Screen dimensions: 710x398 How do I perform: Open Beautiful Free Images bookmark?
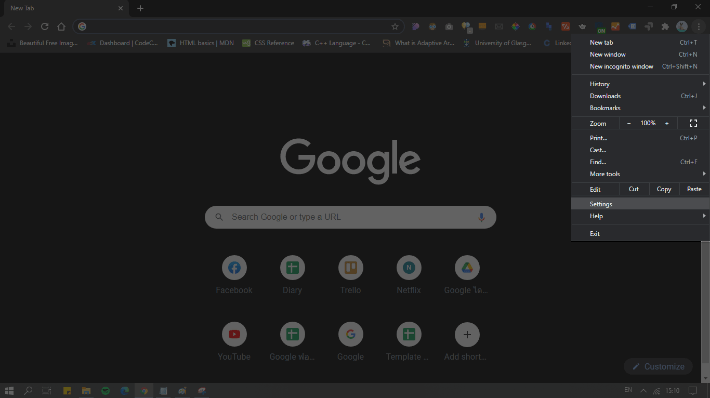tap(43, 43)
